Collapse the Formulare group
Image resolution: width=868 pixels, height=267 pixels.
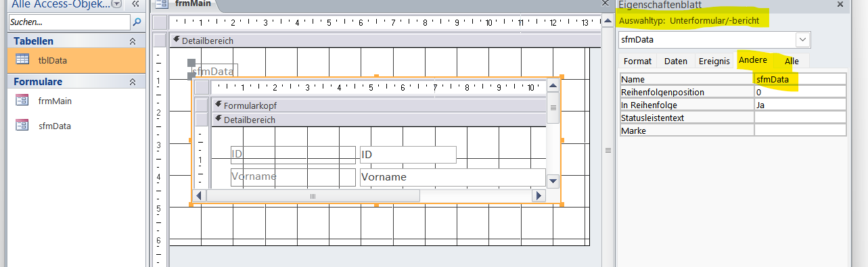[133, 82]
